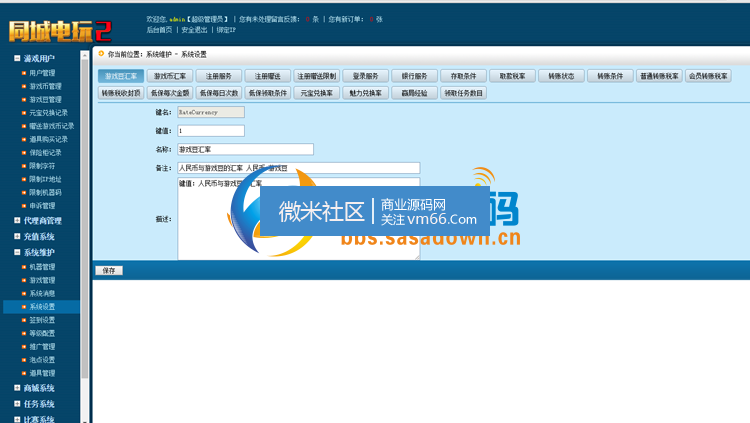Open 游戏豆管理 in the sidebar
The width and height of the screenshot is (750, 423).
click(45, 100)
